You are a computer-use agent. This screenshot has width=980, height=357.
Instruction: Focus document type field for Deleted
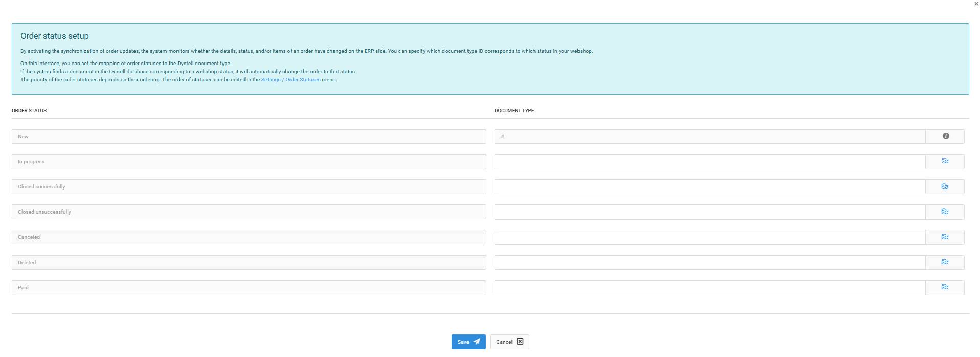[x=710, y=262]
